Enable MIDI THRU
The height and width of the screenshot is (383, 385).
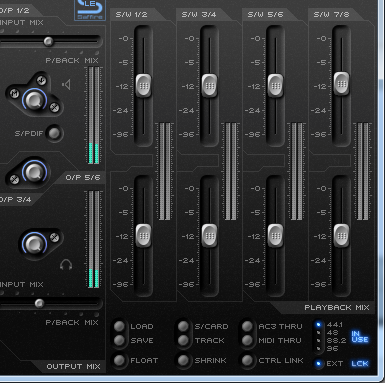[x=247, y=340]
